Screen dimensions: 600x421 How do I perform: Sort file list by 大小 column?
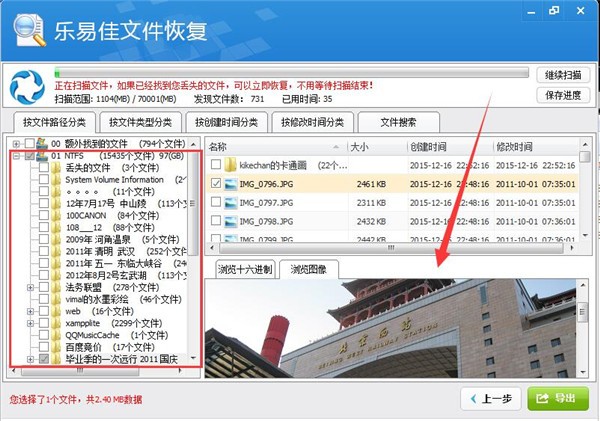(377, 147)
